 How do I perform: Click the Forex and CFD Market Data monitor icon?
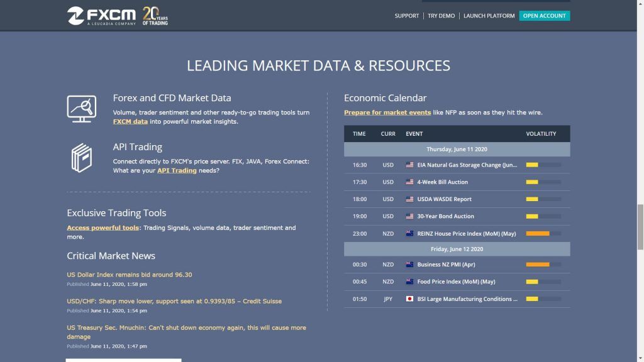click(82, 109)
